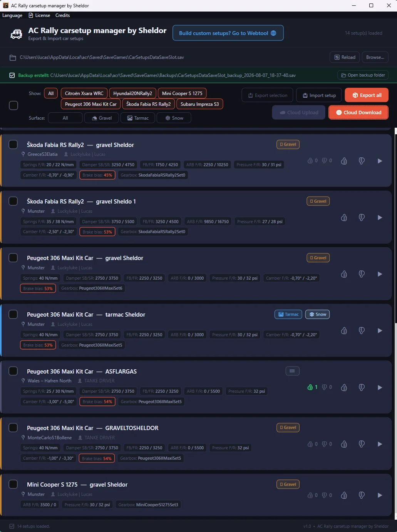Select the 'All' chip in the Show row
This screenshot has width=397, height=532.
pos(51,93)
